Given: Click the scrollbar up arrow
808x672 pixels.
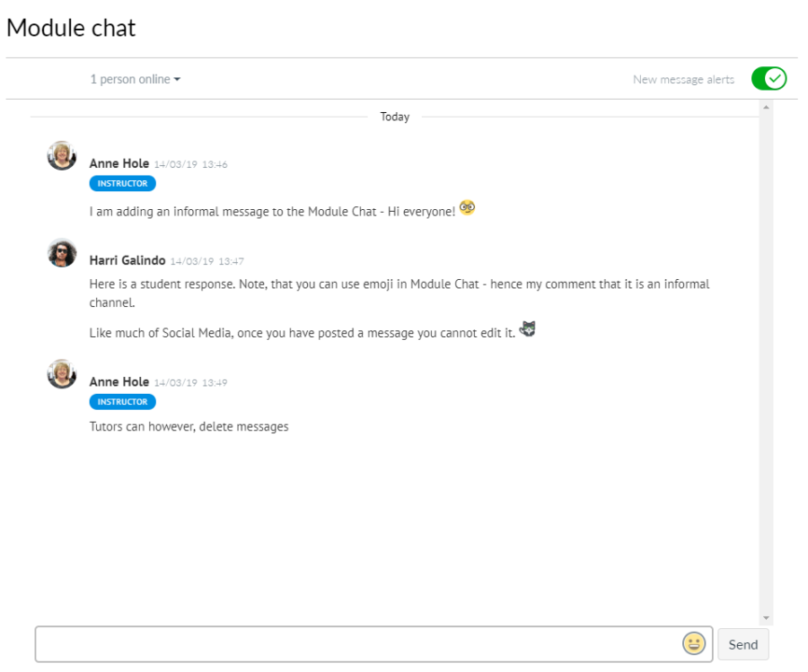Looking at the screenshot, I should point(765,105).
